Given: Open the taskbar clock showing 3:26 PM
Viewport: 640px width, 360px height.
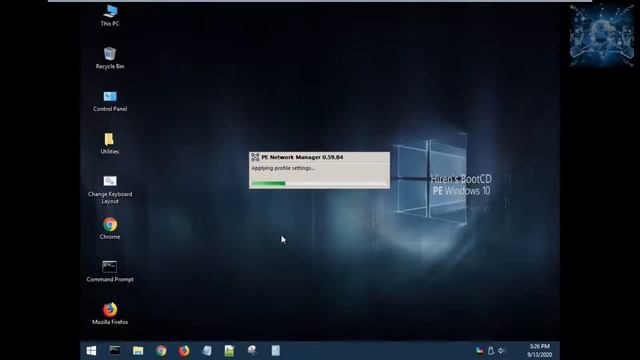Looking at the screenshot, I should pos(539,351).
